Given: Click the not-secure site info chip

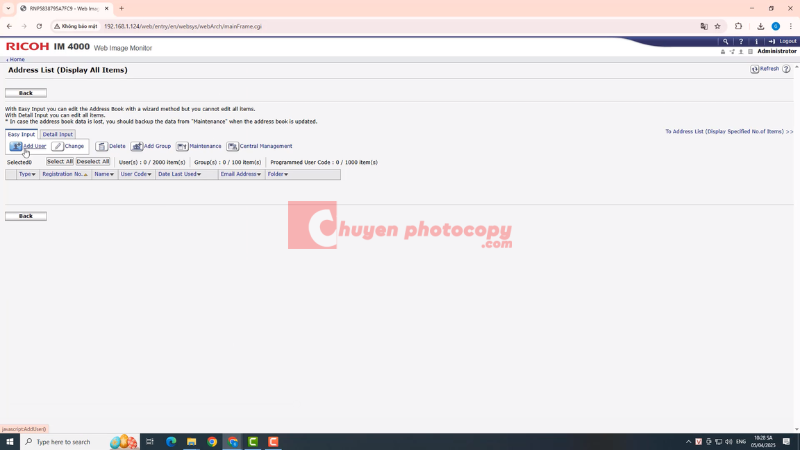Looking at the screenshot, I should (76, 27).
